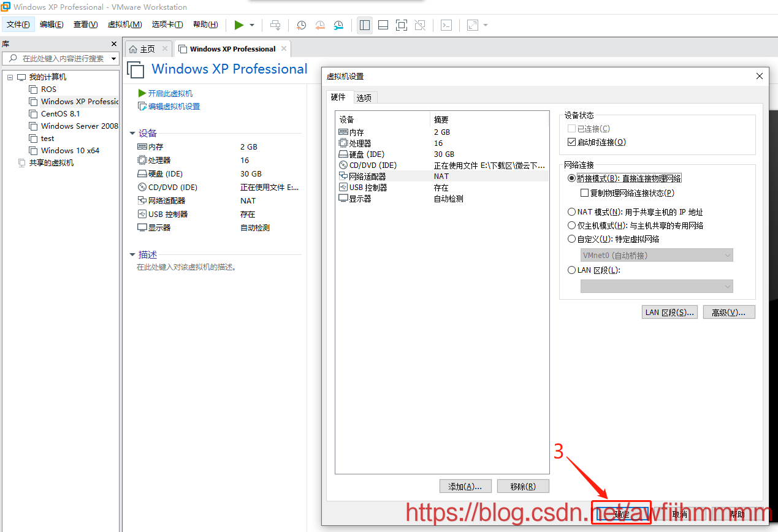Select CD/DVD (IDE) row in dialog list
778x532 pixels.
click(442, 165)
